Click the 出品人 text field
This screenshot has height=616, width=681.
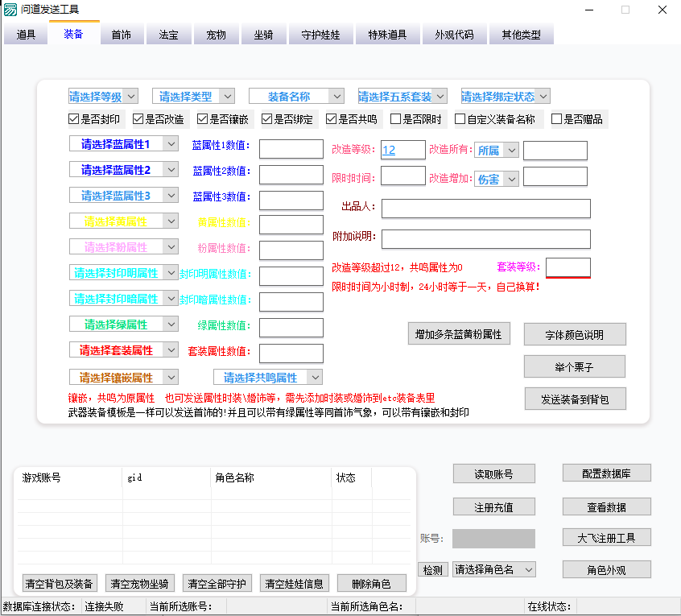(485, 209)
